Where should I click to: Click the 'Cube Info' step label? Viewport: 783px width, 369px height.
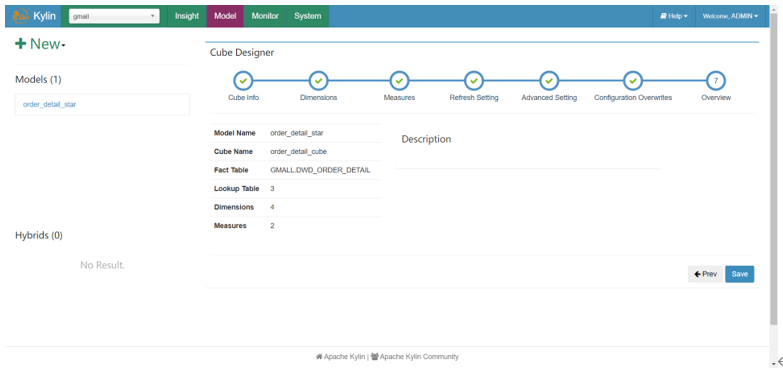(243, 98)
